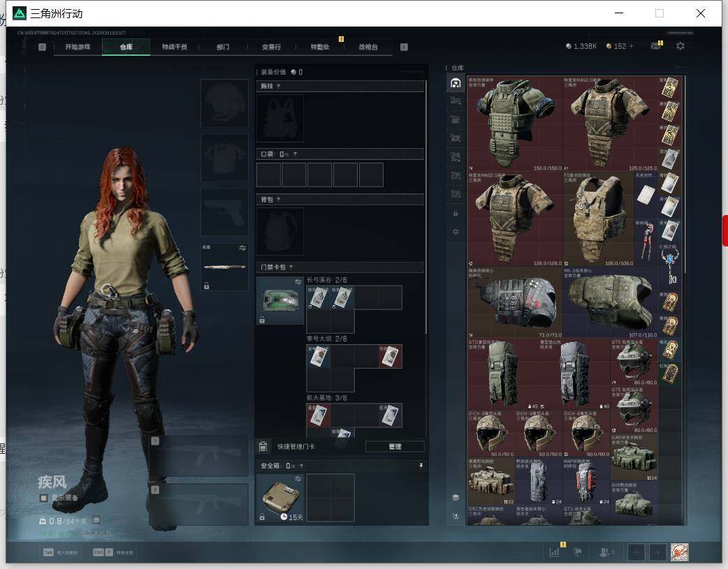Click the help icon next to 胸挂

point(278,87)
